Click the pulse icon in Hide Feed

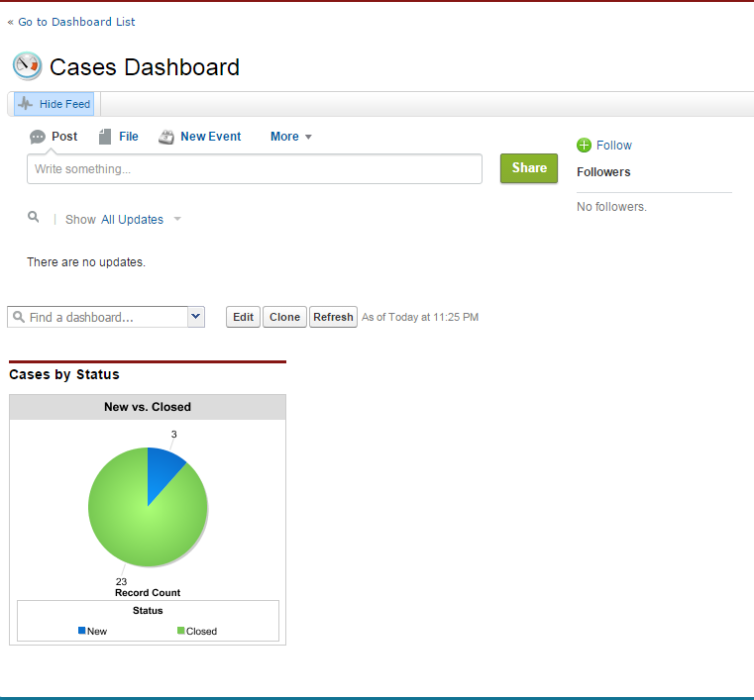point(26,104)
